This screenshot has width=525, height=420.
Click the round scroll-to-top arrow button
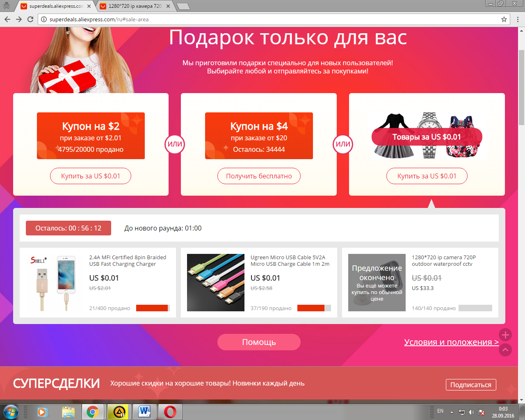pyautogui.click(x=505, y=350)
